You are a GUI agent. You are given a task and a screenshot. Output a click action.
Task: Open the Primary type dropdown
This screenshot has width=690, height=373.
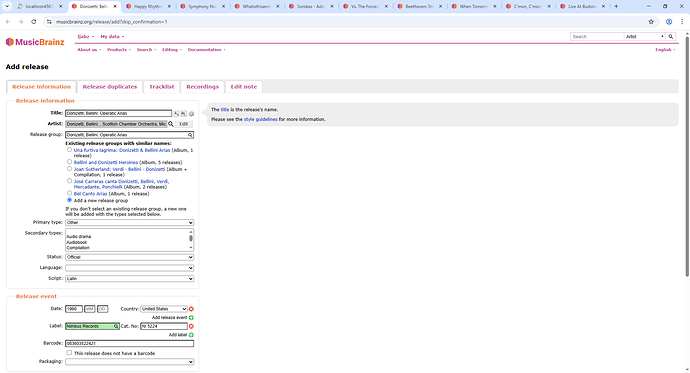pyautogui.click(x=129, y=223)
